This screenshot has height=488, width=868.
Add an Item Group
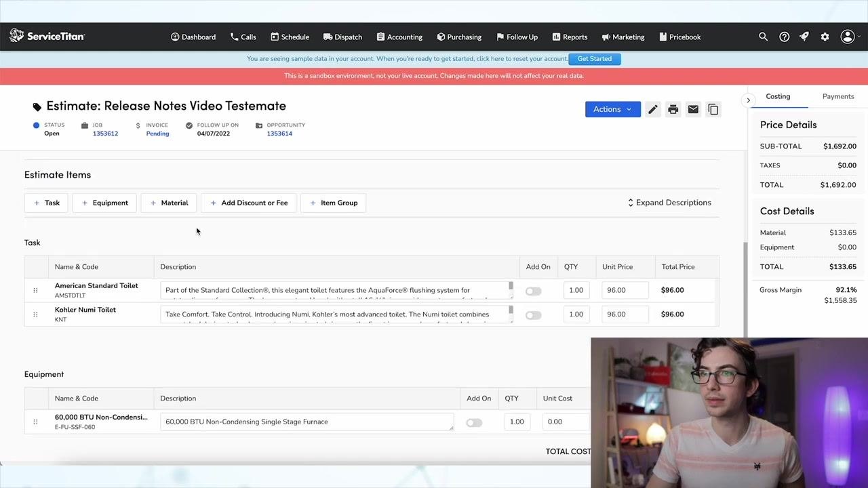(x=333, y=203)
